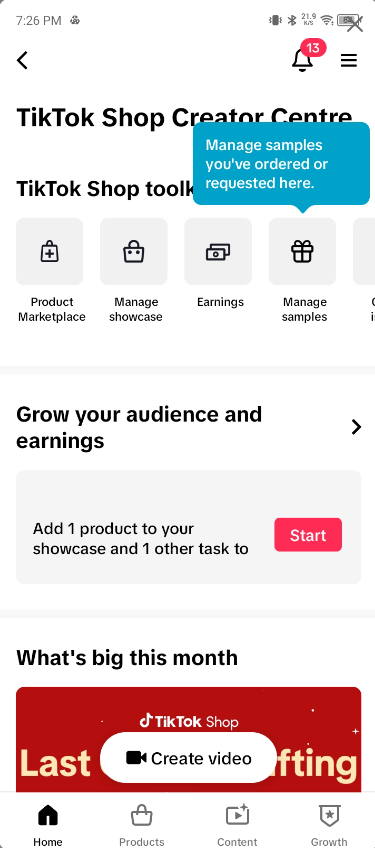Expand Grow your audience and earnings chevron
Screen dimensions: 375x848
[356, 427]
